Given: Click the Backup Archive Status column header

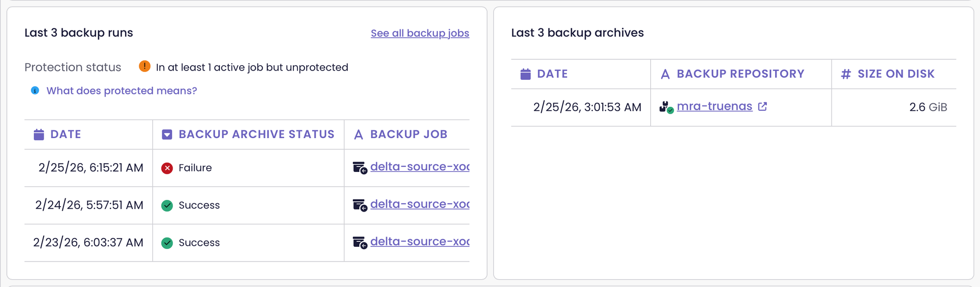Looking at the screenshot, I should (256, 134).
